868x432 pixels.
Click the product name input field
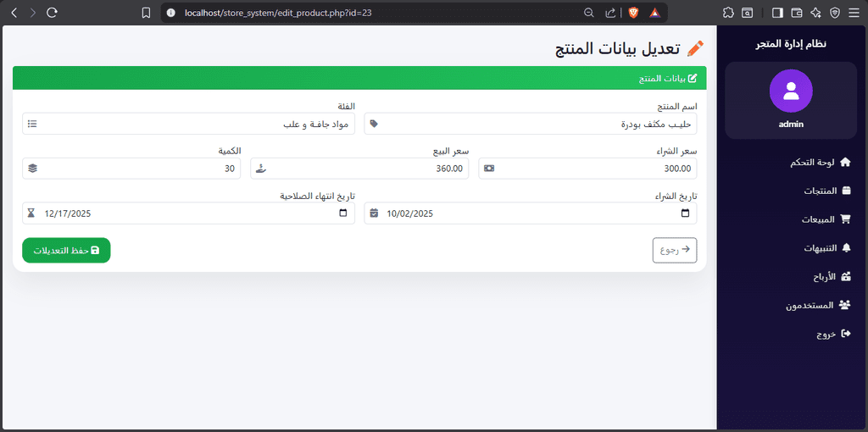(531, 124)
